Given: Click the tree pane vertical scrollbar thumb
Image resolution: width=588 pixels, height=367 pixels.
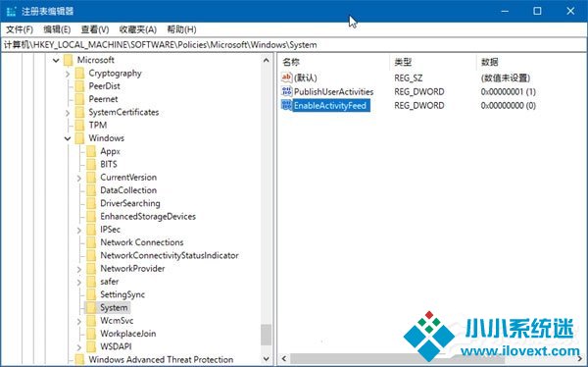Looking at the screenshot, I should click(x=267, y=335).
